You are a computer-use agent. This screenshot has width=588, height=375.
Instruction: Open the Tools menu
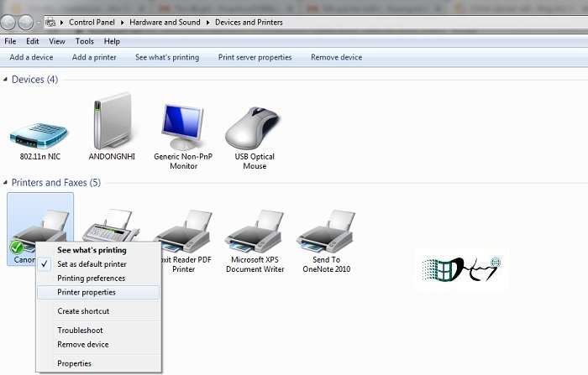coord(84,41)
